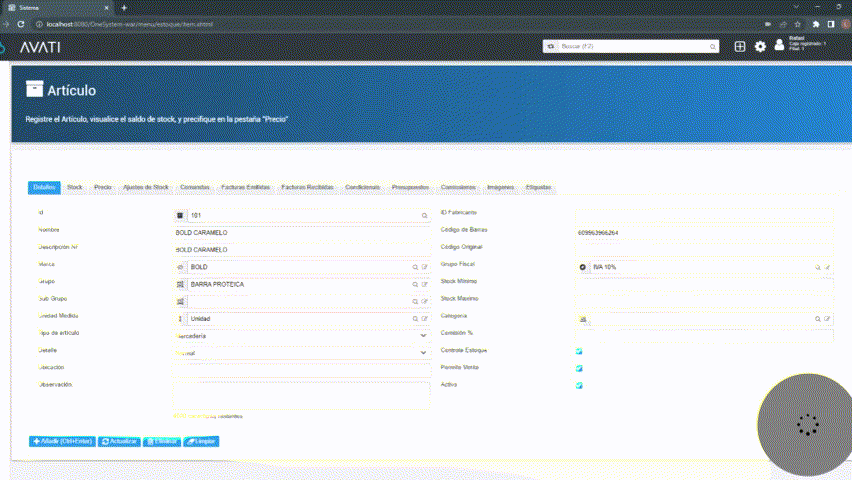852x480 pixels.
Task: Click the Ubicación input field
Action: [x=302, y=371]
